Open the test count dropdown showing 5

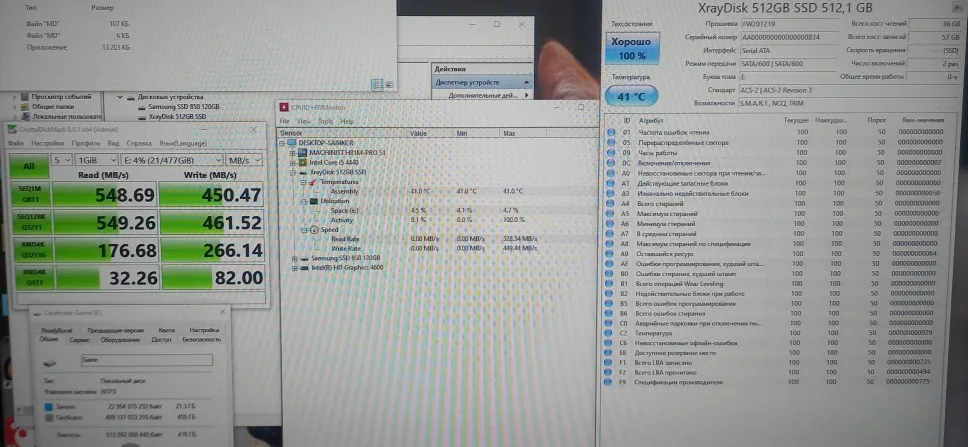[x=62, y=160]
